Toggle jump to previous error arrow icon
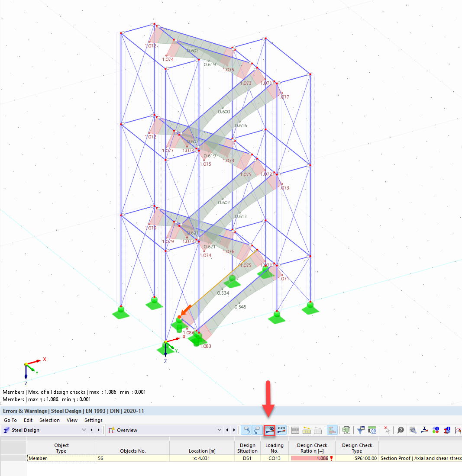Image resolution: width=462 pixels, height=476 pixels. [246, 430]
